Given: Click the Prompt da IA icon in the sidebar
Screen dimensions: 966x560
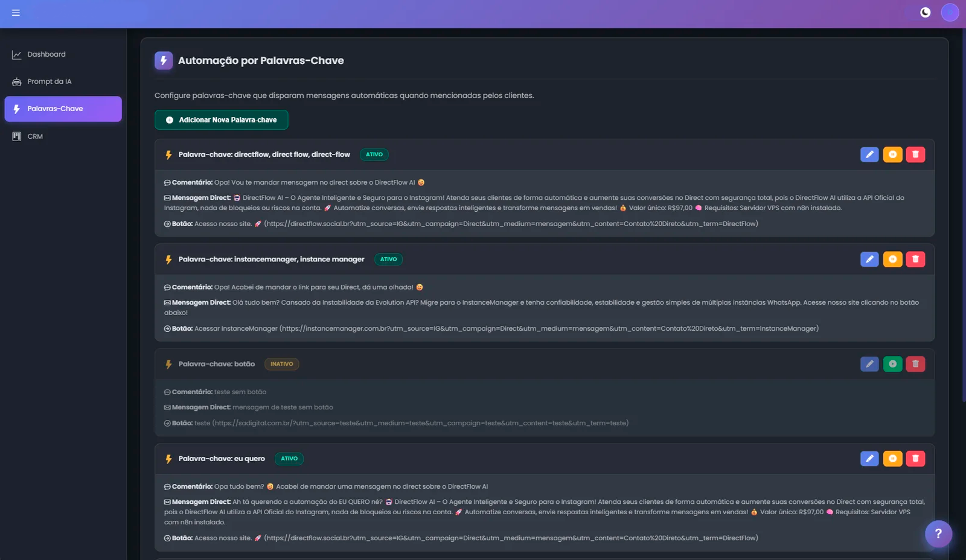Looking at the screenshot, I should pyautogui.click(x=16, y=81).
